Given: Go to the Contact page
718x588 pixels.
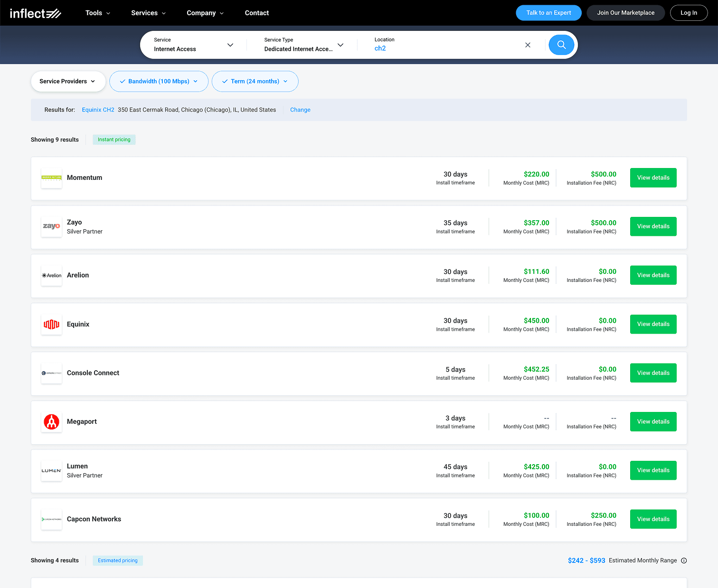Looking at the screenshot, I should pos(257,13).
